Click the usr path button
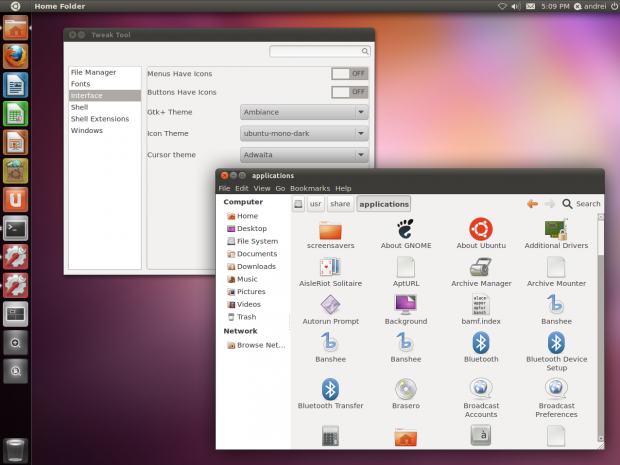Screen dimensions: 620x465 pyautogui.click(x=316, y=204)
